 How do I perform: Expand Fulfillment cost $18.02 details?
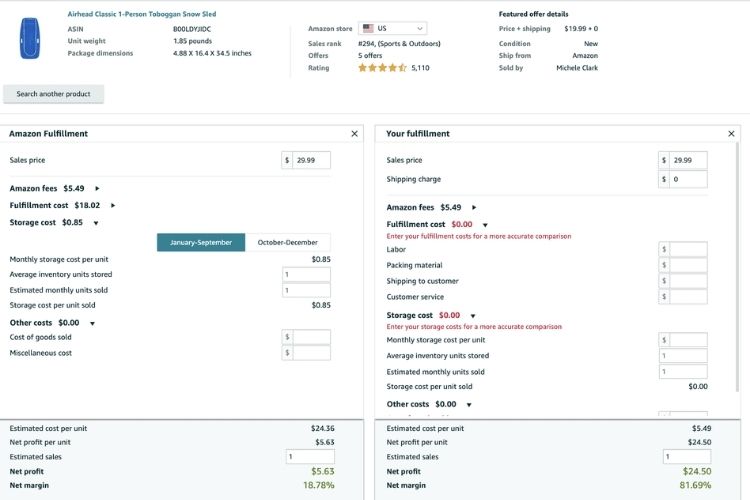pos(113,205)
